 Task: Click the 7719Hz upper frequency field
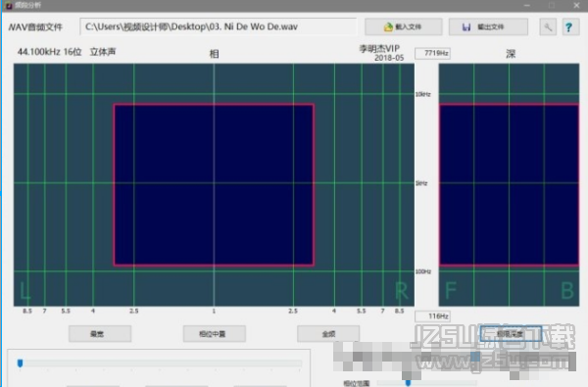click(x=433, y=53)
